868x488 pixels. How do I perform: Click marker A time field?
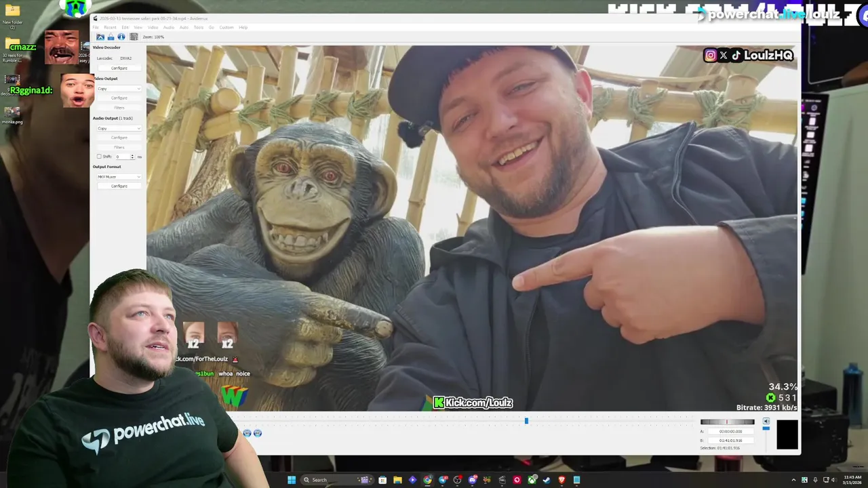(x=730, y=431)
